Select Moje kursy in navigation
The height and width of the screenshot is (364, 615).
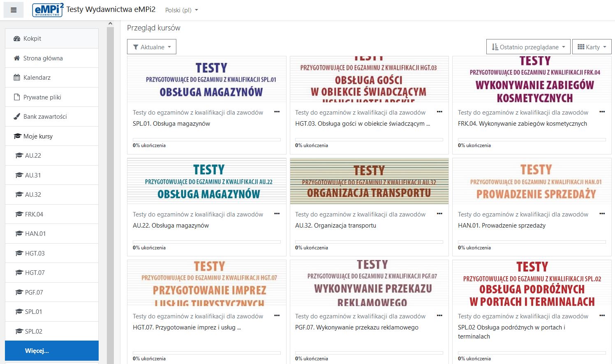pyautogui.click(x=52, y=136)
